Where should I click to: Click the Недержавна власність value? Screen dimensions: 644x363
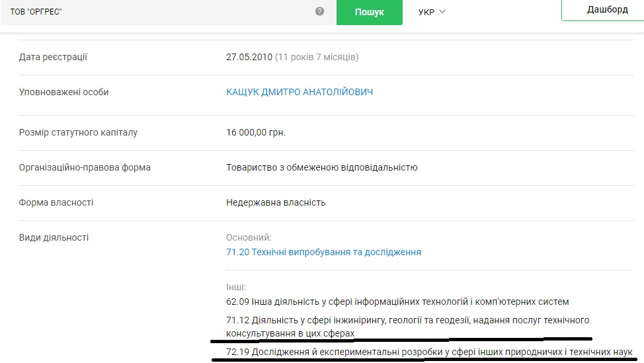click(276, 202)
